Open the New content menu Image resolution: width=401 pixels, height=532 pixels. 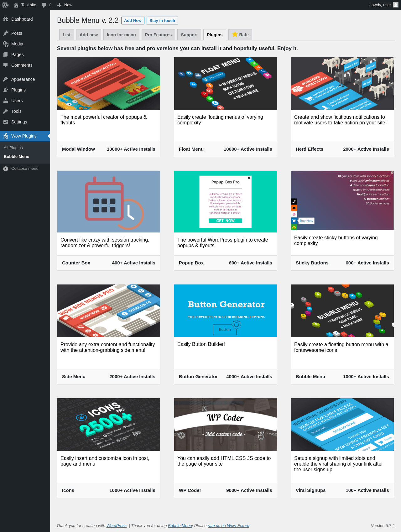[65, 5]
